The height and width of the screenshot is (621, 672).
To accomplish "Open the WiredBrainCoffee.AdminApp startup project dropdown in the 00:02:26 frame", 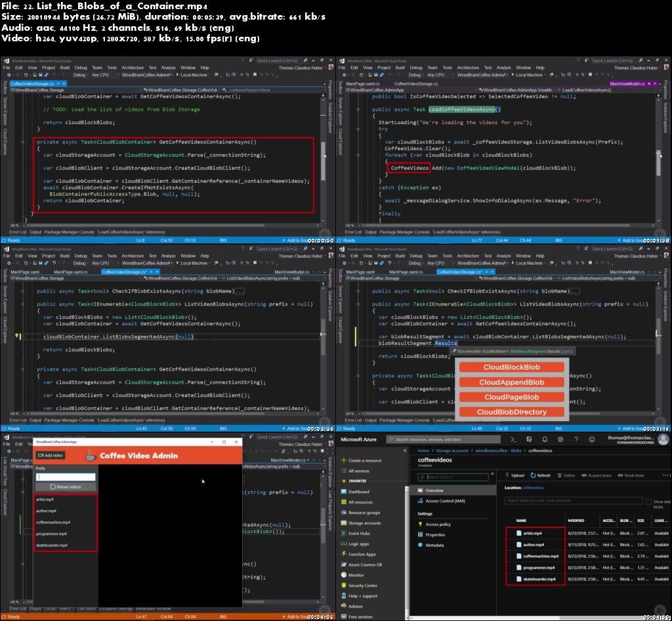I will [x=148, y=263].
